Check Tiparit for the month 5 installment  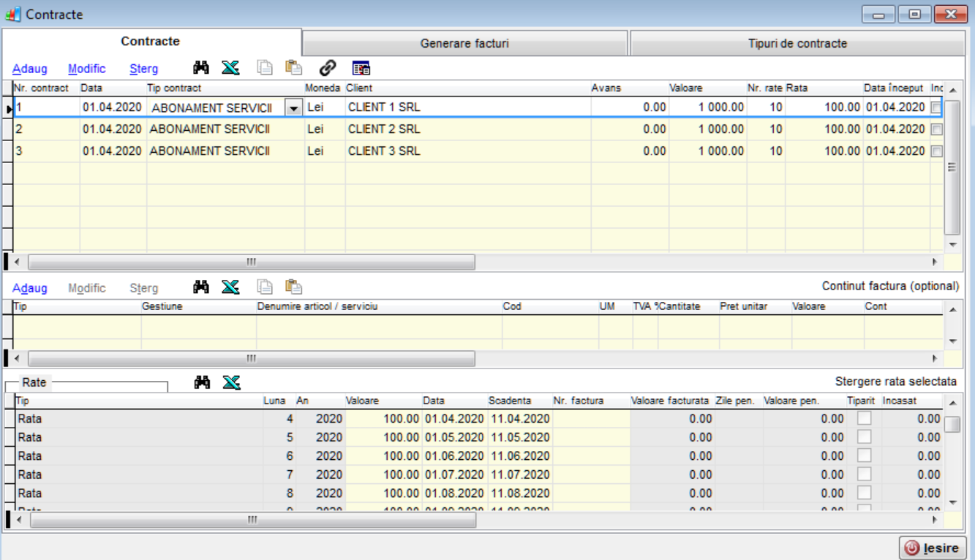(865, 437)
